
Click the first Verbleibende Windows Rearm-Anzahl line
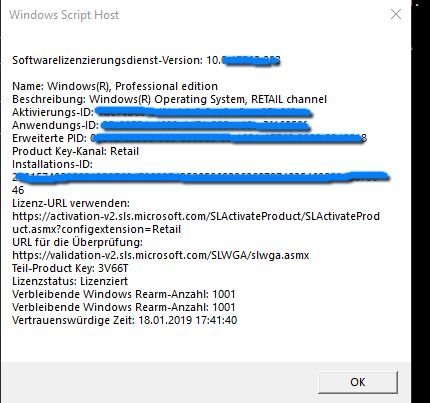click(x=124, y=294)
